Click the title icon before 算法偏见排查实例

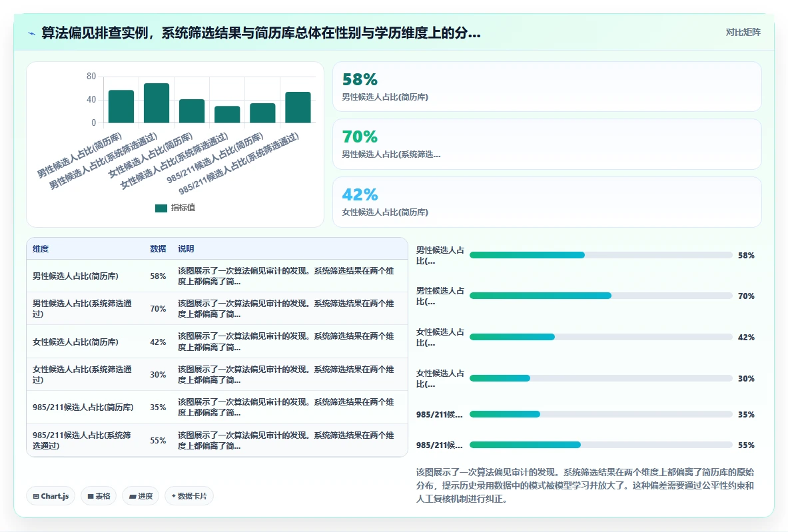click(x=32, y=34)
